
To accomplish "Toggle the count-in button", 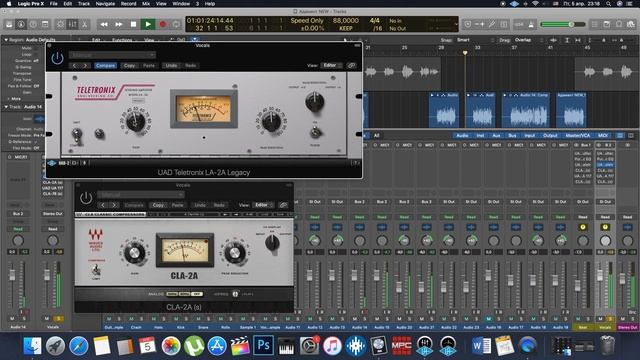I will pyautogui.click(x=519, y=24).
